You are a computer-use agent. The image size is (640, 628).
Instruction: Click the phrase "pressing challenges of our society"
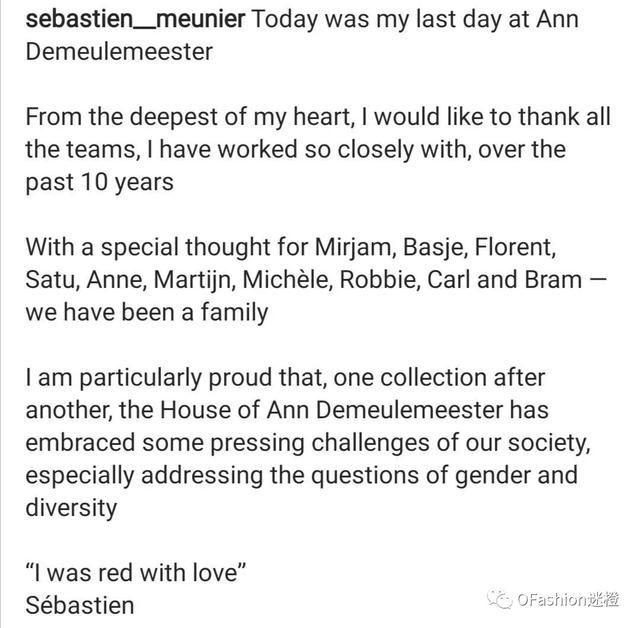coord(398,444)
